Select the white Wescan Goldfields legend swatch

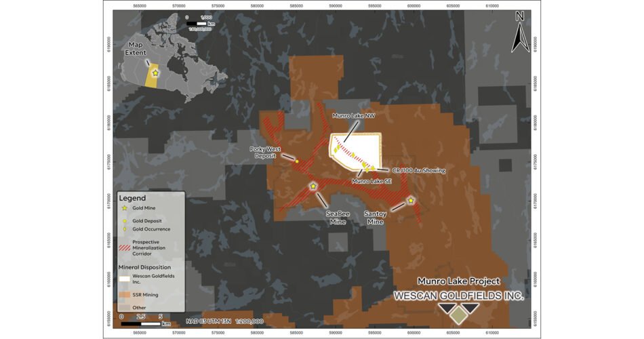(125, 279)
